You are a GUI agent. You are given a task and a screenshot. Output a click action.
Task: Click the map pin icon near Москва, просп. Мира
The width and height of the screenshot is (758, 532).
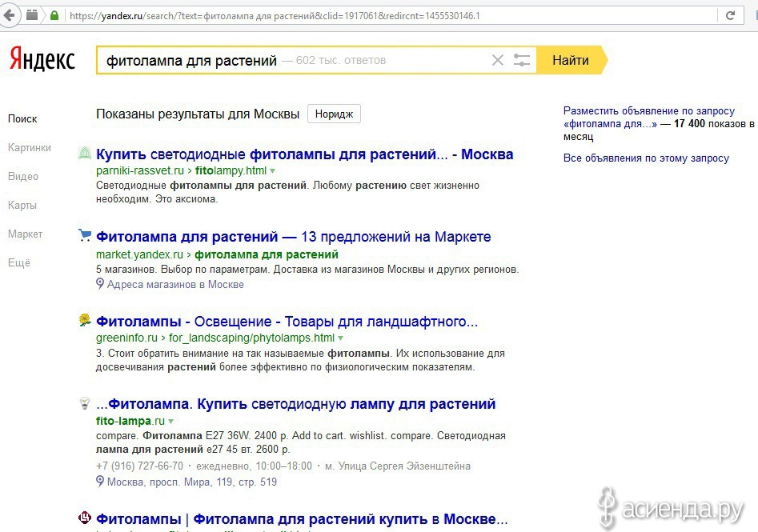100,482
